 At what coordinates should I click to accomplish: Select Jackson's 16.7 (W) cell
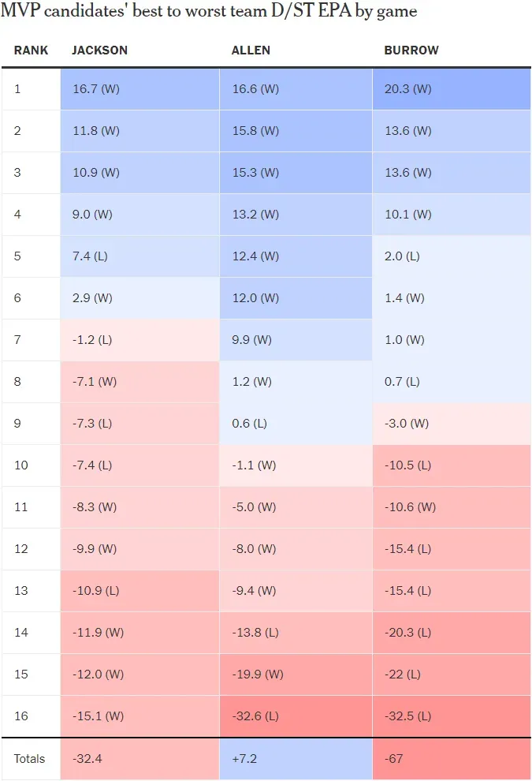[96, 89]
